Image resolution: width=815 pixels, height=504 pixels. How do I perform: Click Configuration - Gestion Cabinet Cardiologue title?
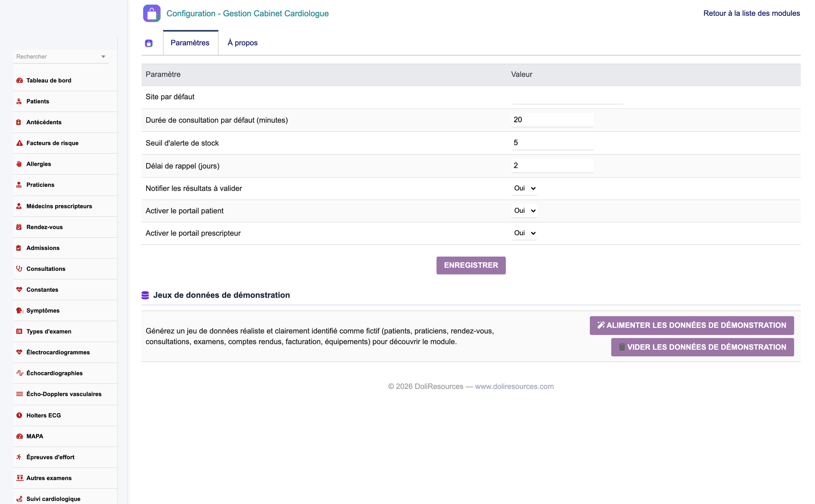(248, 13)
